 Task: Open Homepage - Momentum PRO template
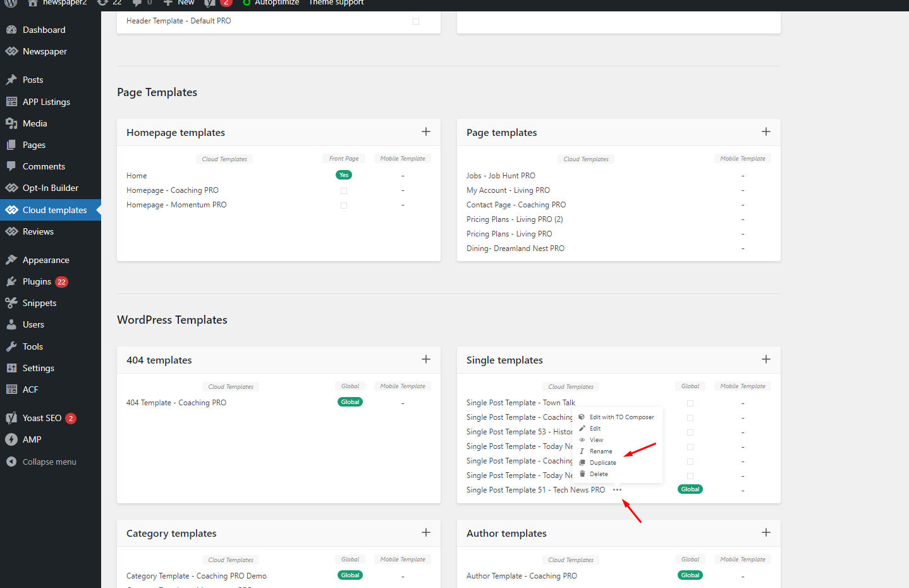point(176,205)
